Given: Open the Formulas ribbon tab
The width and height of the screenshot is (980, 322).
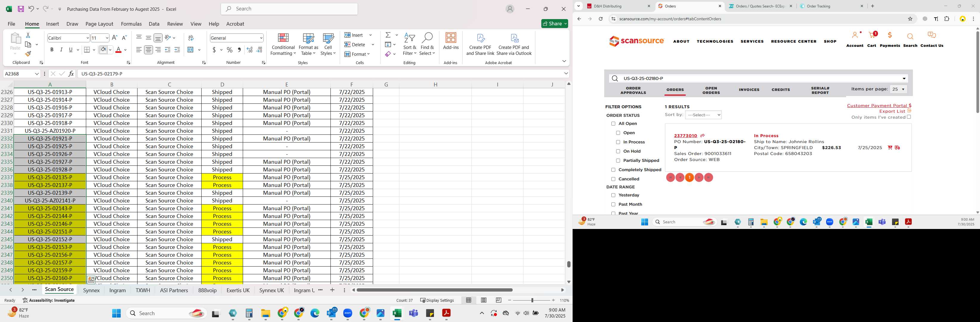Looking at the screenshot, I should [x=131, y=24].
